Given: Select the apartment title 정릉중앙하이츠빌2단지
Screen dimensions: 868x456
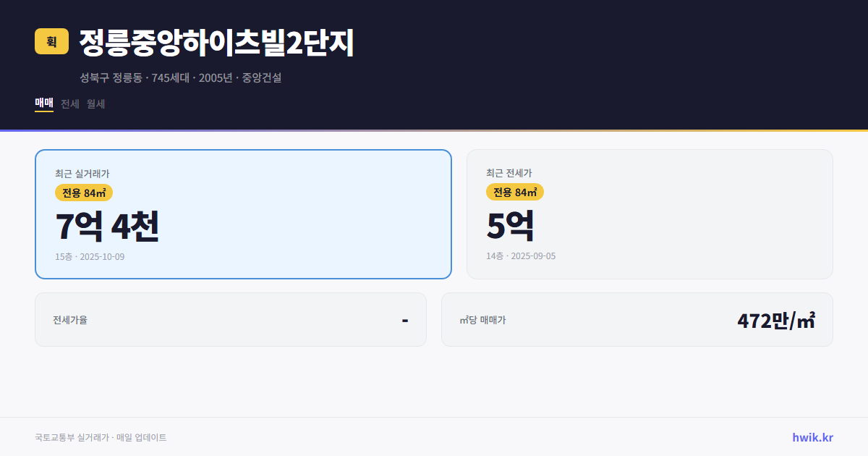Looking at the screenshot, I should click(215, 43).
